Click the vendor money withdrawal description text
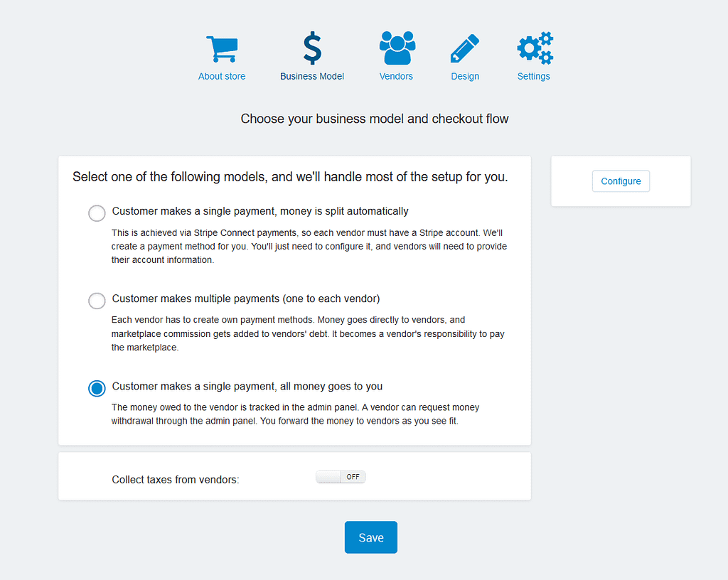Image resolution: width=728 pixels, height=580 pixels. [295, 414]
